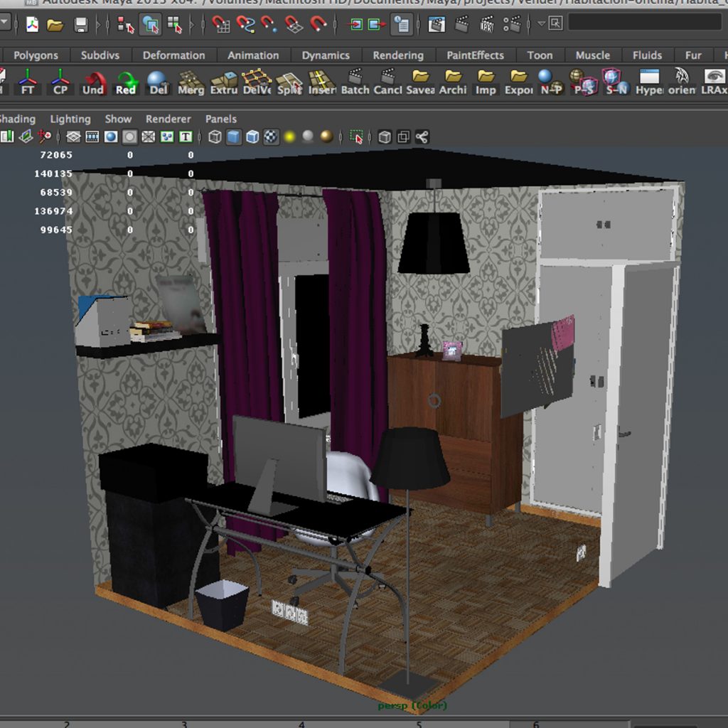Open Render Settings from the status line
Screen dimensions: 728x728
point(511,26)
